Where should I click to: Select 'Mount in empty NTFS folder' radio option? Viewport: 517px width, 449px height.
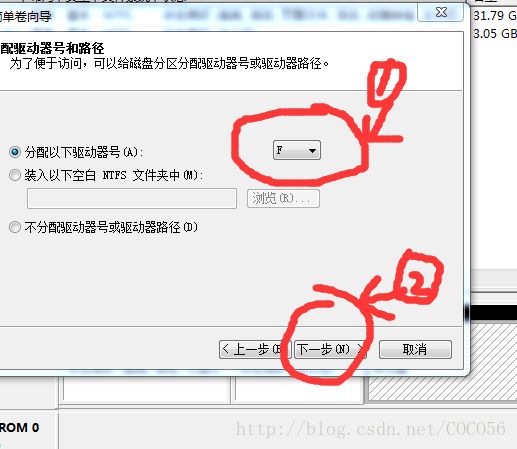coord(15,175)
